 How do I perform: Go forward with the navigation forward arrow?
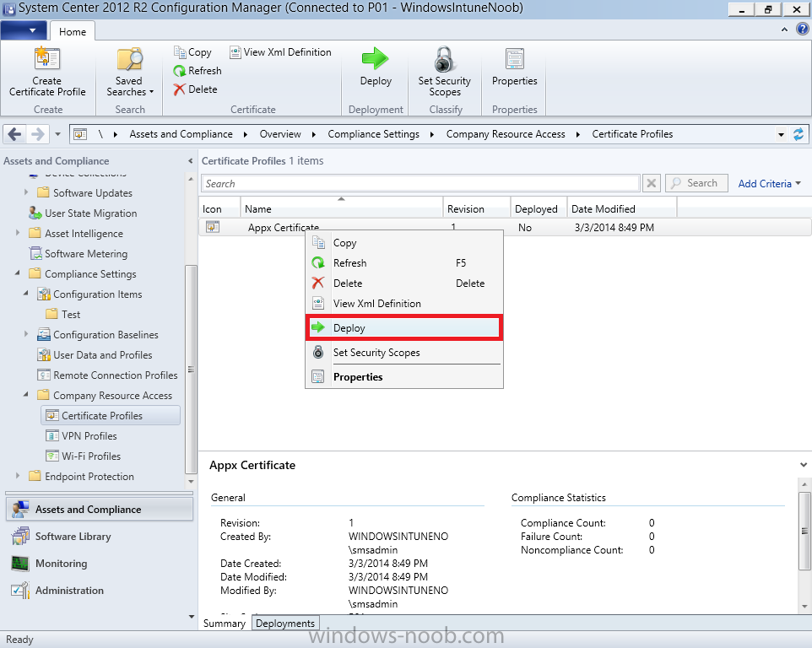tap(38, 134)
